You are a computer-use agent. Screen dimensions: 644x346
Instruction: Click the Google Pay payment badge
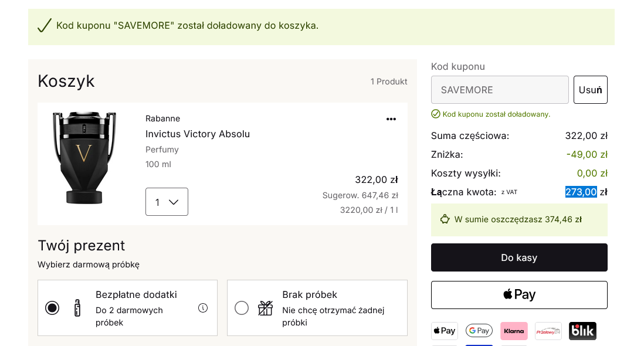(x=479, y=330)
